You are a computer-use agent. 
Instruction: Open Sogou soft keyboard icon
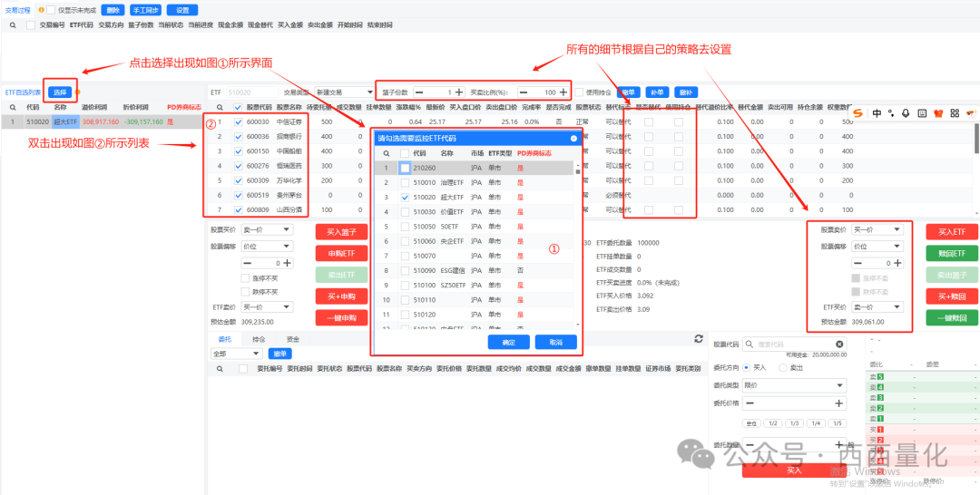pyautogui.click(x=922, y=113)
